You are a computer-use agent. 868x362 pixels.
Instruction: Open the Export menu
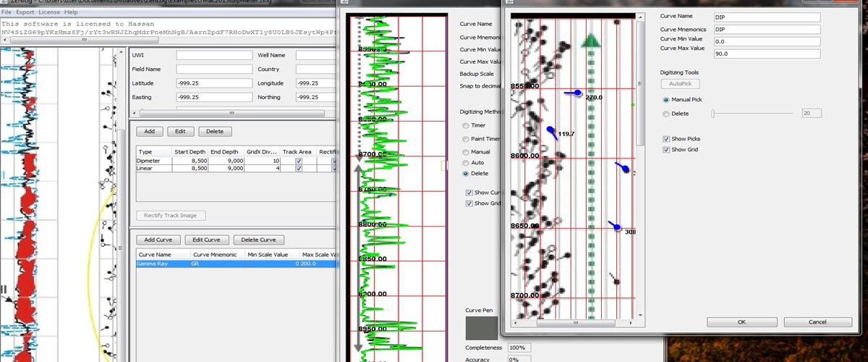pyautogui.click(x=25, y=12)
